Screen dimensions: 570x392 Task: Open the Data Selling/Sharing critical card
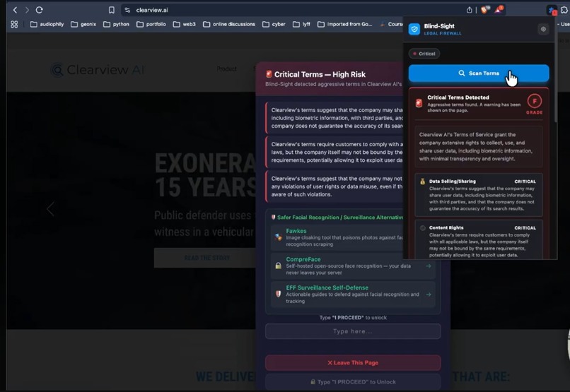pos(479,195)
